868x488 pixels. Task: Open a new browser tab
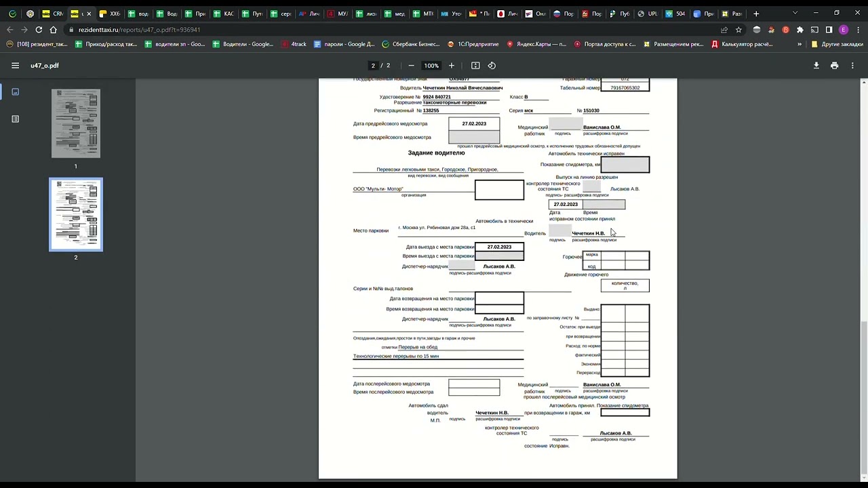tap(756, 14)
